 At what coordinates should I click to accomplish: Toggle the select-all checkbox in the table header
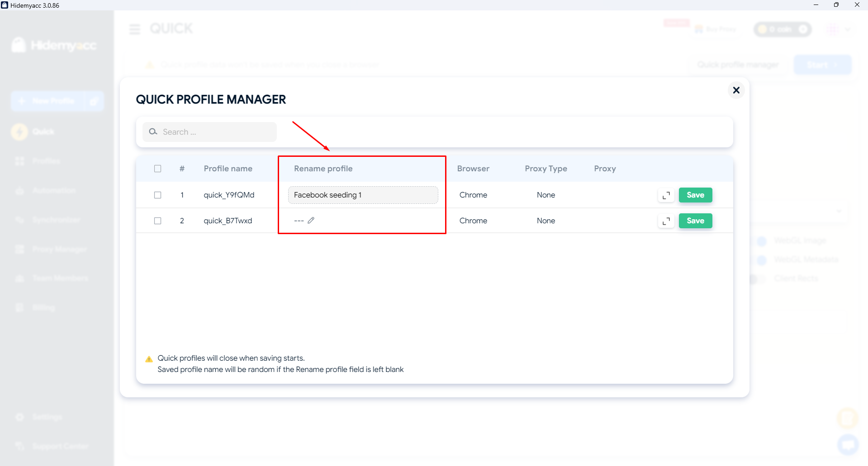(157, 169)
